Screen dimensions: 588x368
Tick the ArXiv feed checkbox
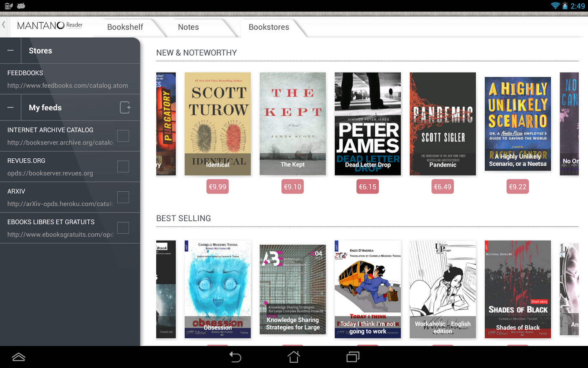click(123, 197)
